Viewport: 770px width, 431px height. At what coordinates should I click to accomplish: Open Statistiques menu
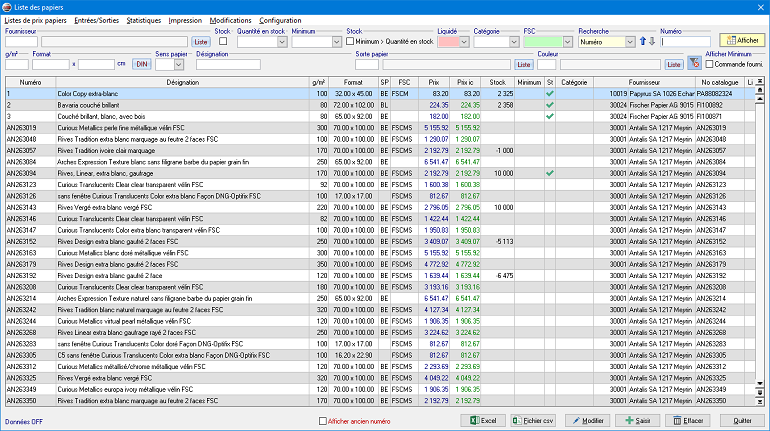point(143,21)
